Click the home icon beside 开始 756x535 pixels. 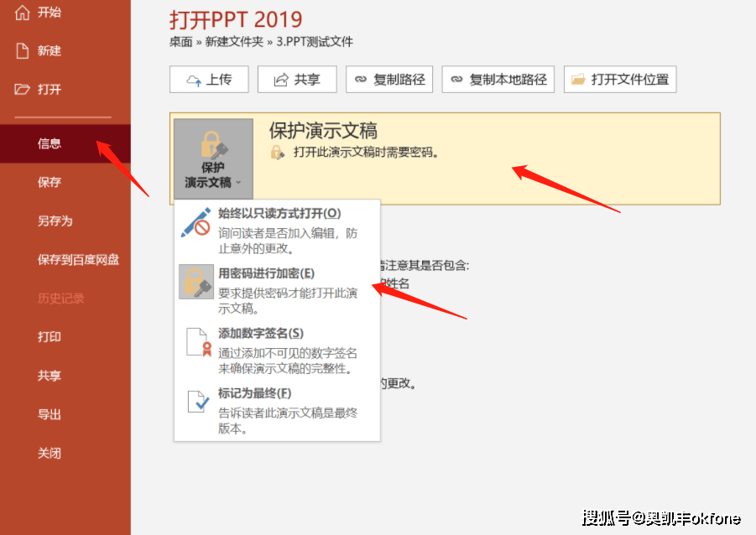(x=22, y=13)
